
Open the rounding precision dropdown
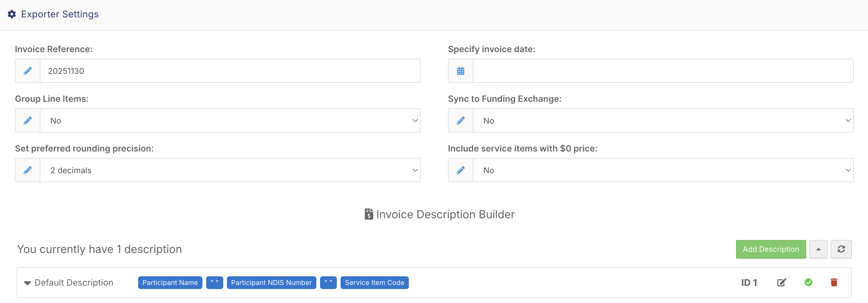coord(230,170)
